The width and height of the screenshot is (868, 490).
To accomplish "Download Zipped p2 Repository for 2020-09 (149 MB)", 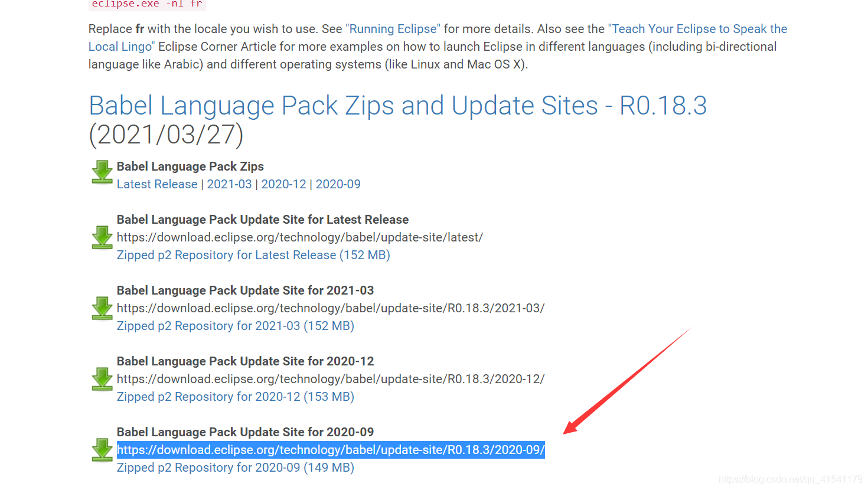I will [236, 468].
